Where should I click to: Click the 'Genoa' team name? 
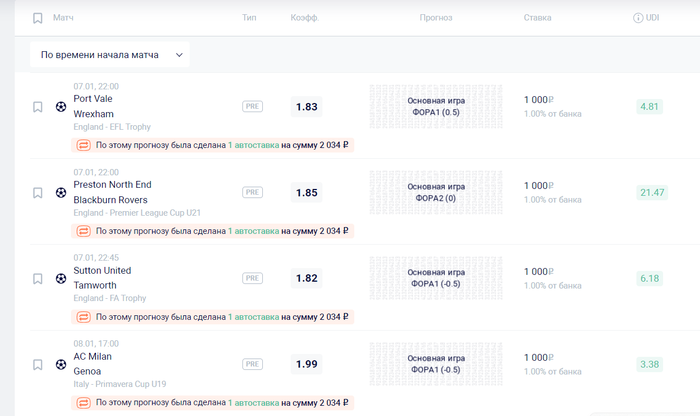[87, 371]
